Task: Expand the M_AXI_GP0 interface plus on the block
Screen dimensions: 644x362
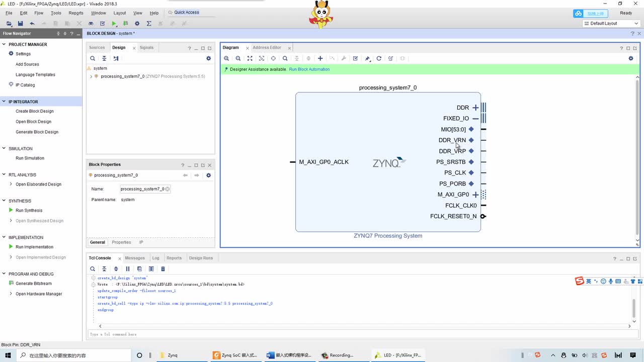Action: click(x=475, y=195)
